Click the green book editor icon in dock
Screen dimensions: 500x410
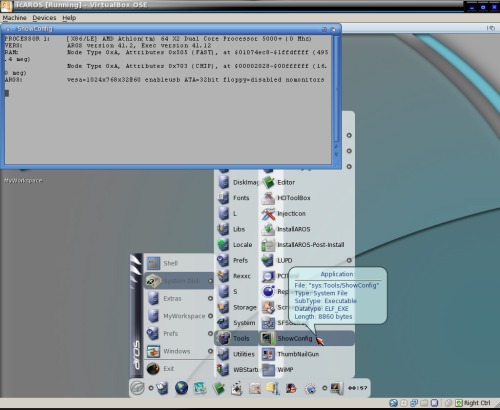(x=219, y=388)
